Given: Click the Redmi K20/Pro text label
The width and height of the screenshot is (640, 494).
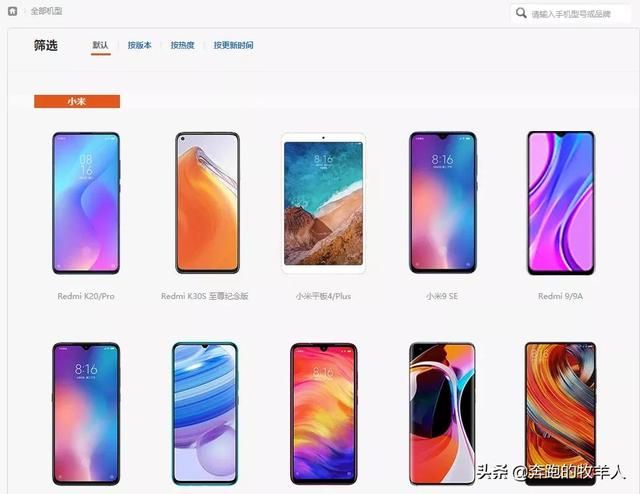Looking at the screenshot, I should pos(86,296).
